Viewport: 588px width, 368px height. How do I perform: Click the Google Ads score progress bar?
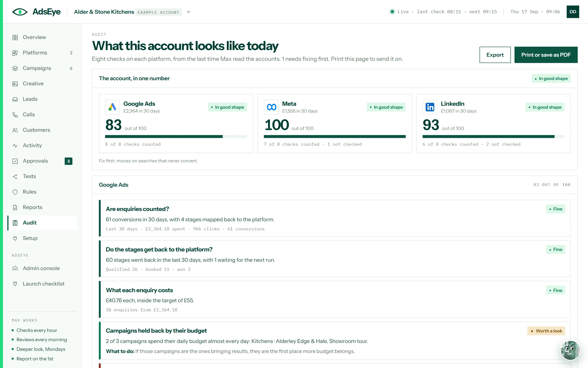coord(176,136)
